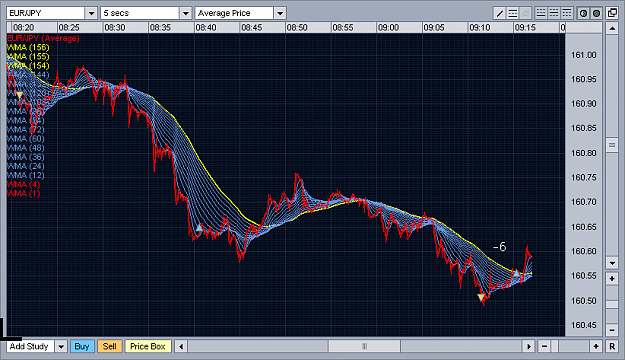Viewport: 625px width, 360px height.
Task: Choose grid style icon with solid line in middle
Action: (554, 13)
